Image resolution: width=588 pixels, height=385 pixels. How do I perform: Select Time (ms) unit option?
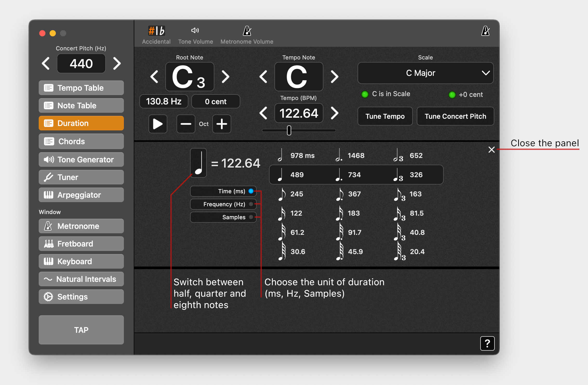click(x=223, y=191)
